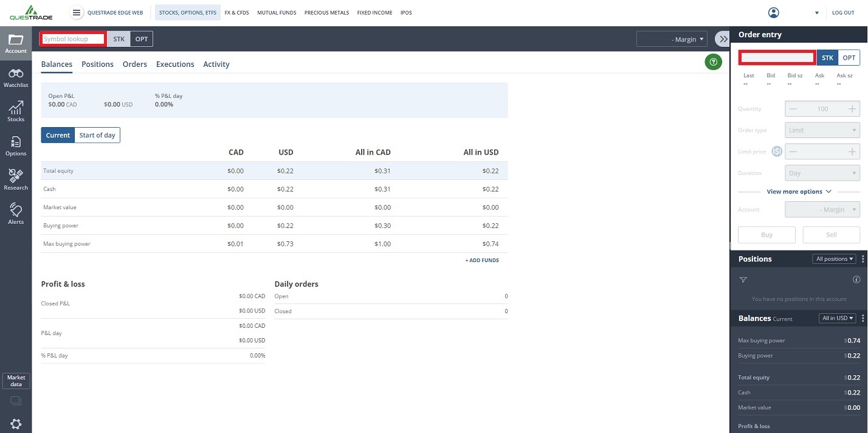Open the Order type Limit dropdown
Screen dimensions: 868x433
pyautogui.click(x=822, y=130)
